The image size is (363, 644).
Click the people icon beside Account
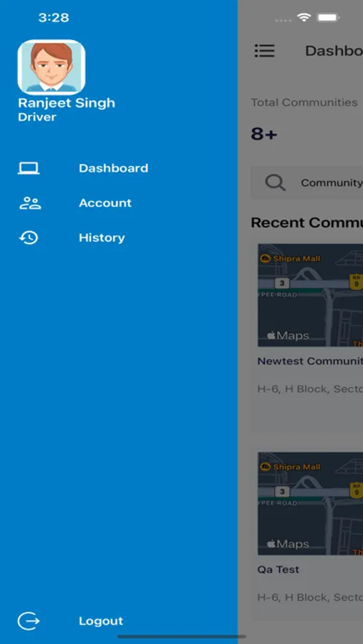click(x=29, y=203)
